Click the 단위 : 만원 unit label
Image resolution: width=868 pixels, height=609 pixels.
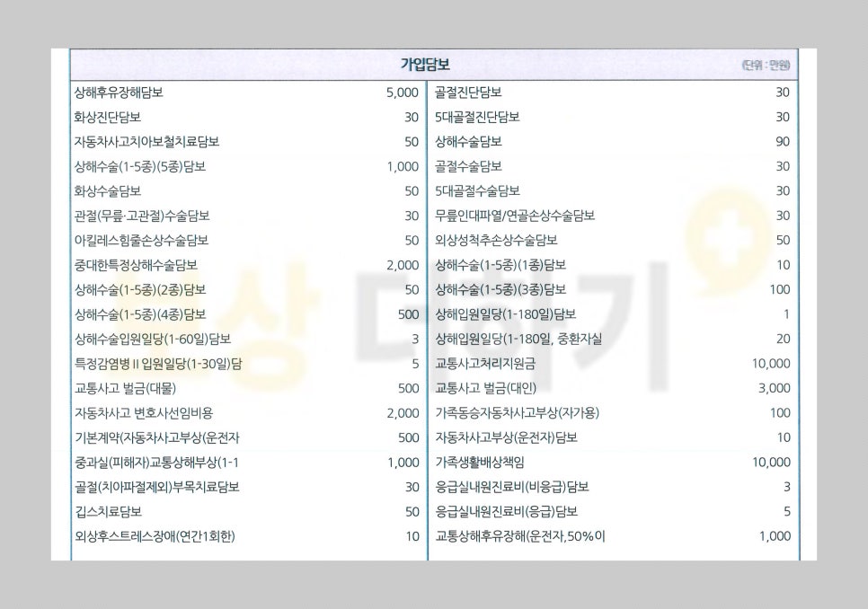click(766, 66)
